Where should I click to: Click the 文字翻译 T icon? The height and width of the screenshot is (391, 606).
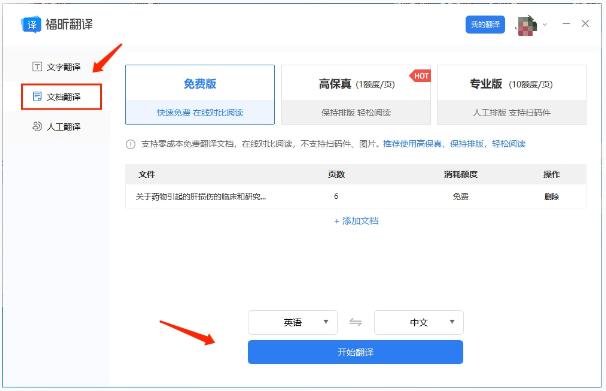click(x=37, y=66)
